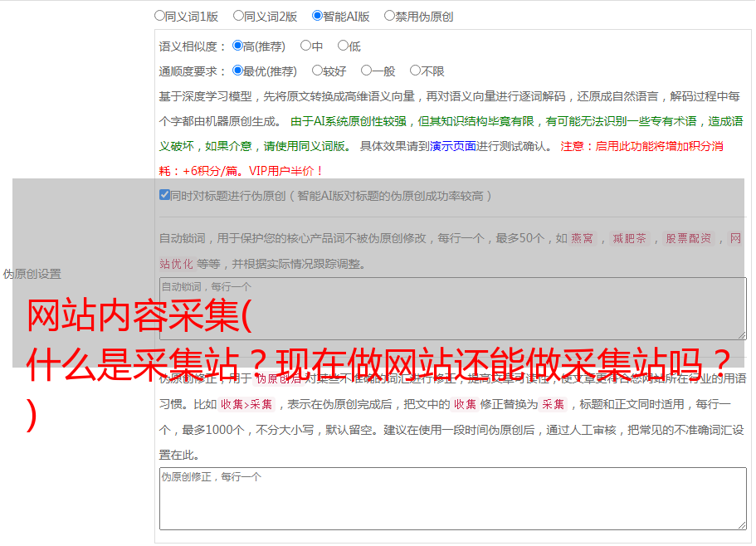This screenshot has height=546, width=756.
Task: Click resize handle of 自动锁词 textarea
Action: [x=742, y=335]
